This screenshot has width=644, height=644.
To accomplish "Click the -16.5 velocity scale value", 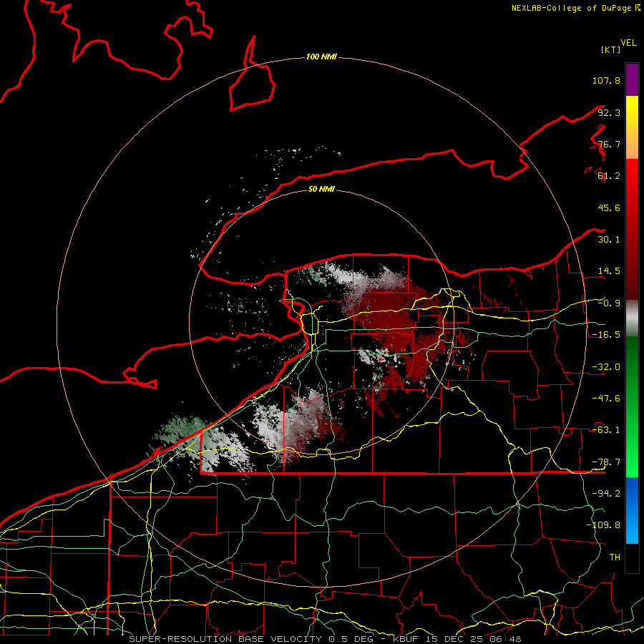I will click(606, 335).
